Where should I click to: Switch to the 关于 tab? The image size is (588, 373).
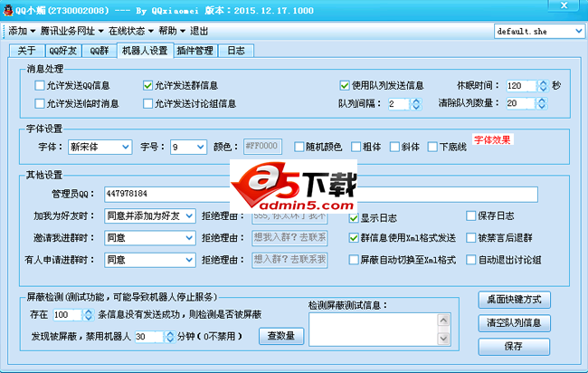(26, 51)
